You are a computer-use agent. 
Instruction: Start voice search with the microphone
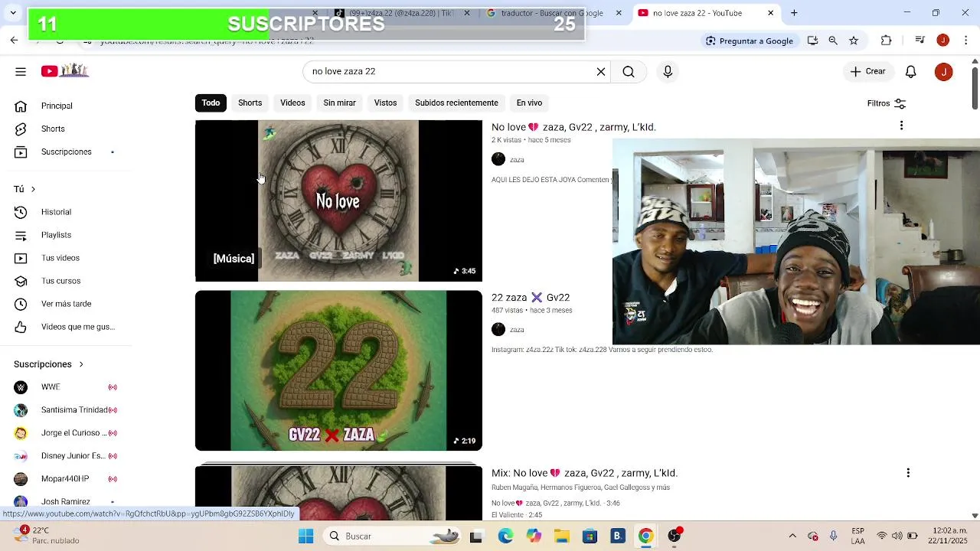click(x=668, y=71)
